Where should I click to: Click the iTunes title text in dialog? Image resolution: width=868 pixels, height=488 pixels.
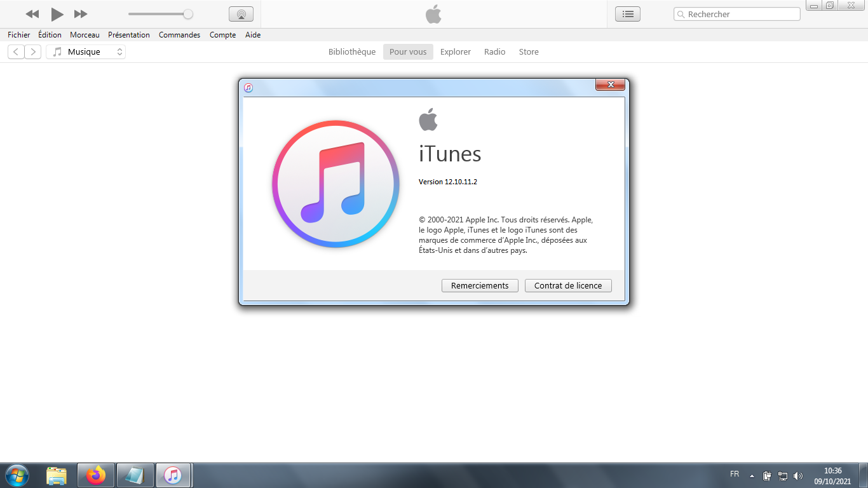(450, 154)
